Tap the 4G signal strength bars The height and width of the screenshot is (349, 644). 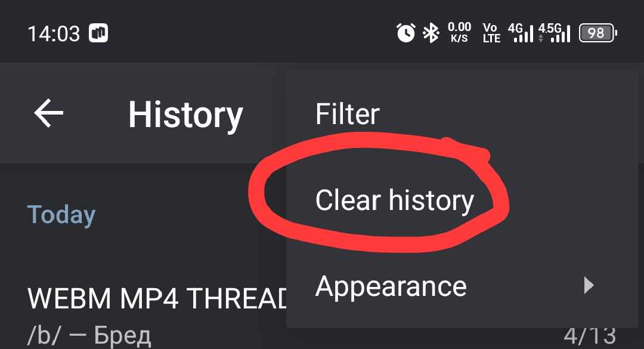pos(521,33)
